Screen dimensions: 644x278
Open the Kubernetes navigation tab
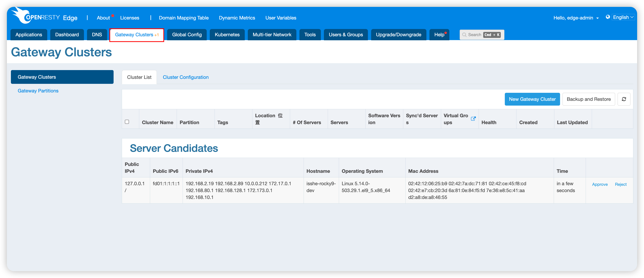tap(227, 35)
